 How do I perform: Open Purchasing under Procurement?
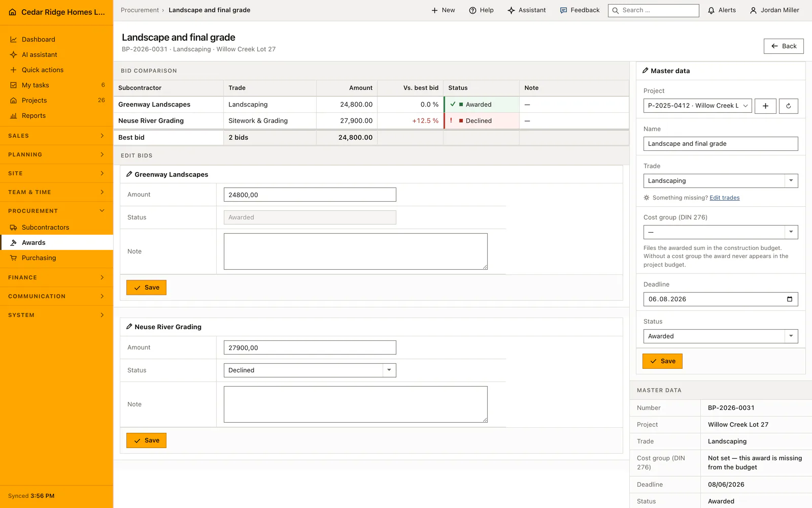pos(56,258)
